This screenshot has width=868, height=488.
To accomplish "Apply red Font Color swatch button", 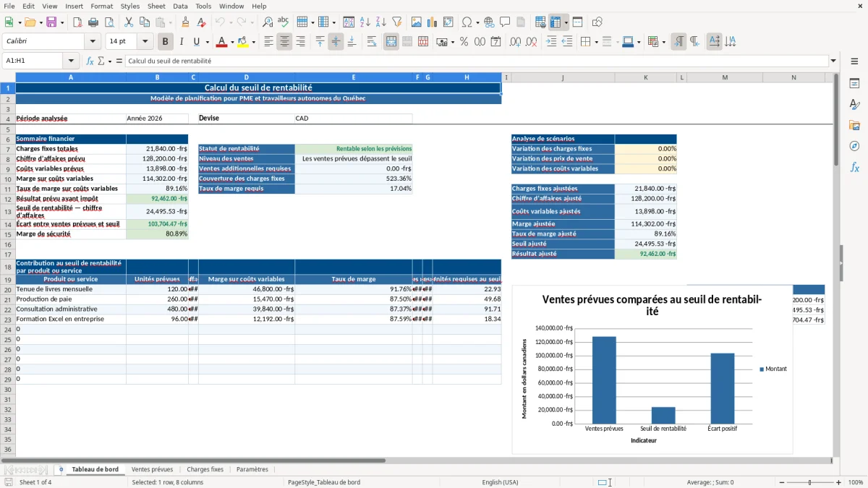I will pyautogui.click(x=221, y=42).
